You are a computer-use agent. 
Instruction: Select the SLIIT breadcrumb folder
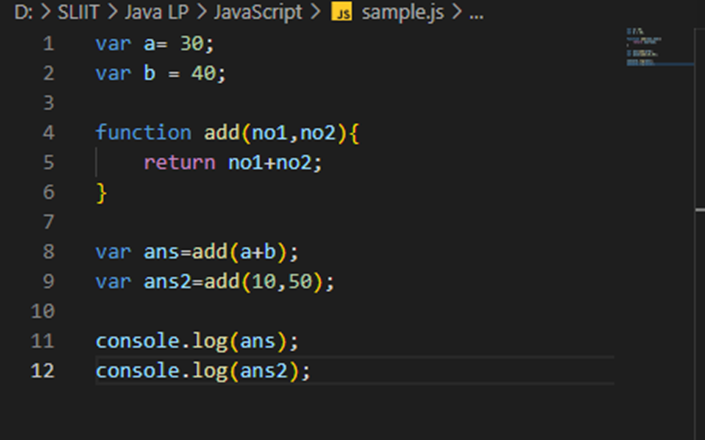point(78,12)
